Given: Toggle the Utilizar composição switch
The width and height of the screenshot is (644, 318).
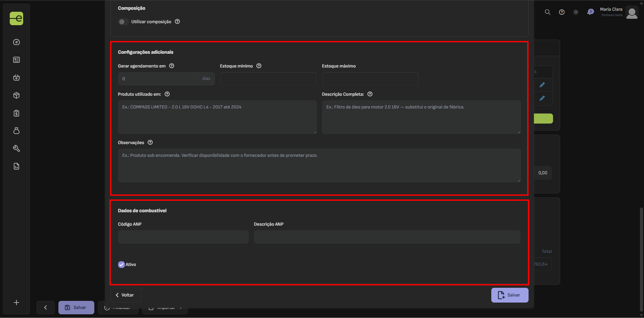Looking at the screenshot, I should click(x=123, y=22).
